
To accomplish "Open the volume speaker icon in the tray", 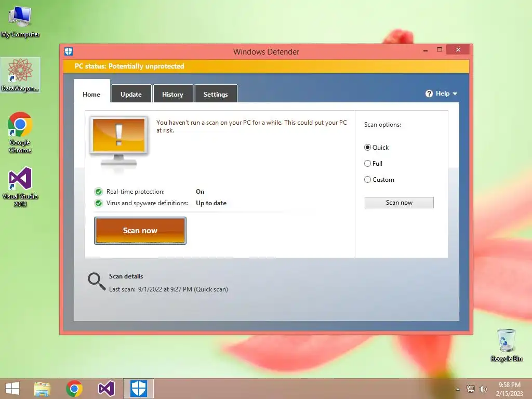I will tap(483, 389).
